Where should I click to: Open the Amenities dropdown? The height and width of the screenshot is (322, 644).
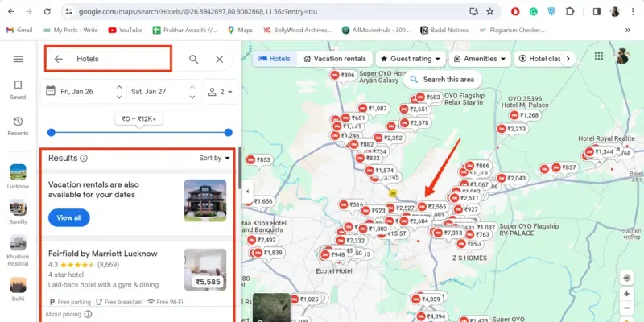[x=480, y=59]
